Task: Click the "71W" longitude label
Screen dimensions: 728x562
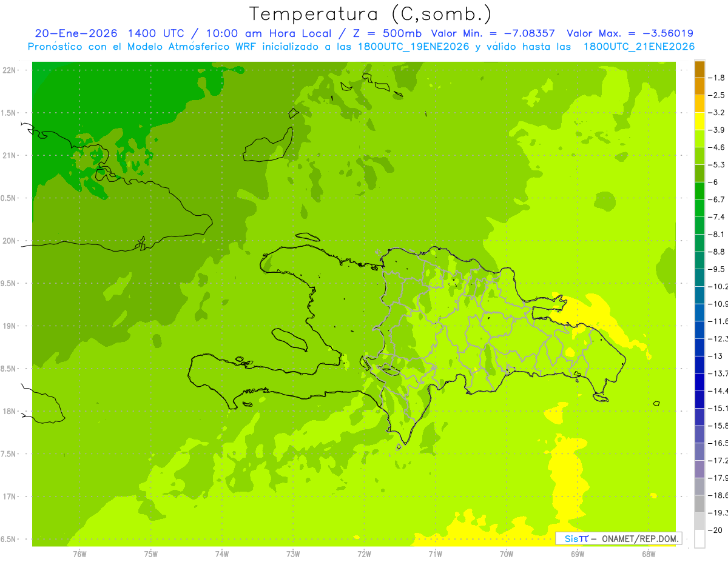Action: click(x=435, y=554)
